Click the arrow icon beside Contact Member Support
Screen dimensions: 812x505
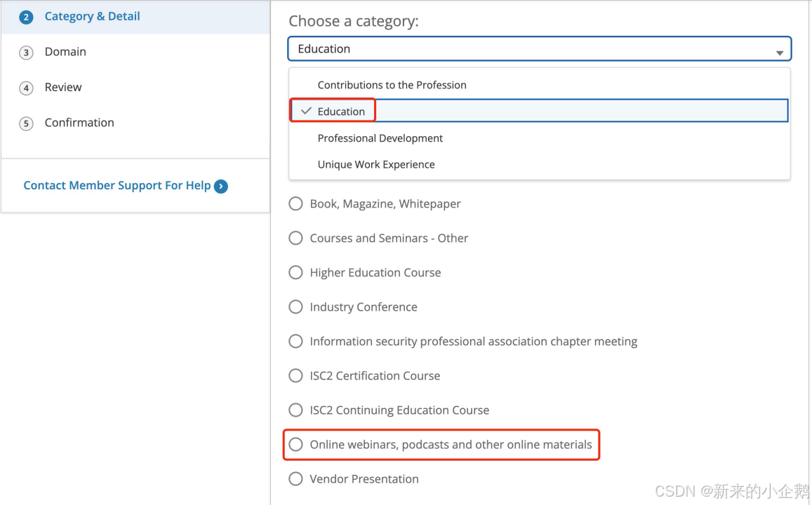click(x=221, y=186)
